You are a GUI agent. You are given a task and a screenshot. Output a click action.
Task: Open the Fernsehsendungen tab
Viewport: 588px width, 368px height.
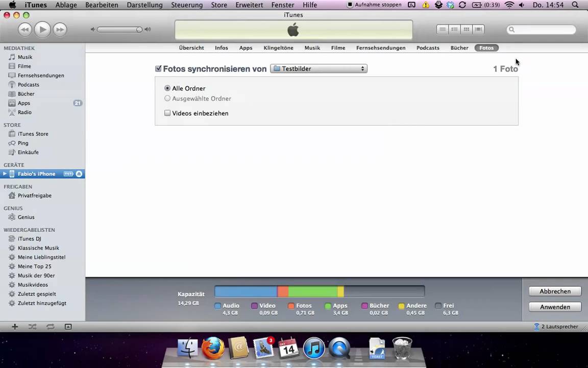point(381,48)
